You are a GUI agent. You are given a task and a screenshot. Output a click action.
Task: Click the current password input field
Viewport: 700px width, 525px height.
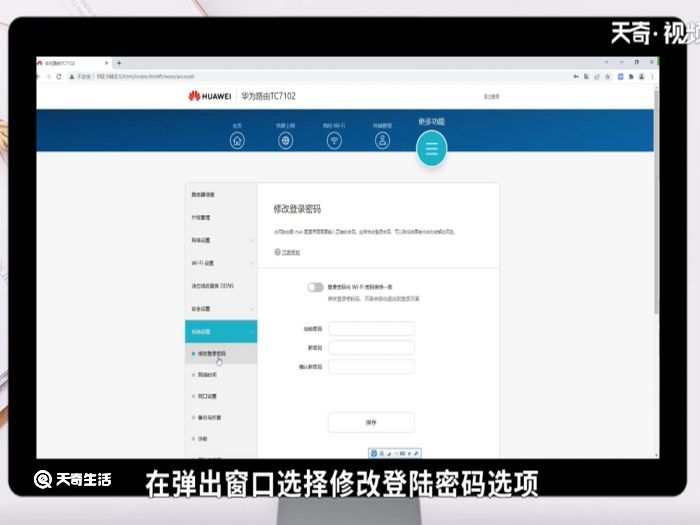[371, 329]
